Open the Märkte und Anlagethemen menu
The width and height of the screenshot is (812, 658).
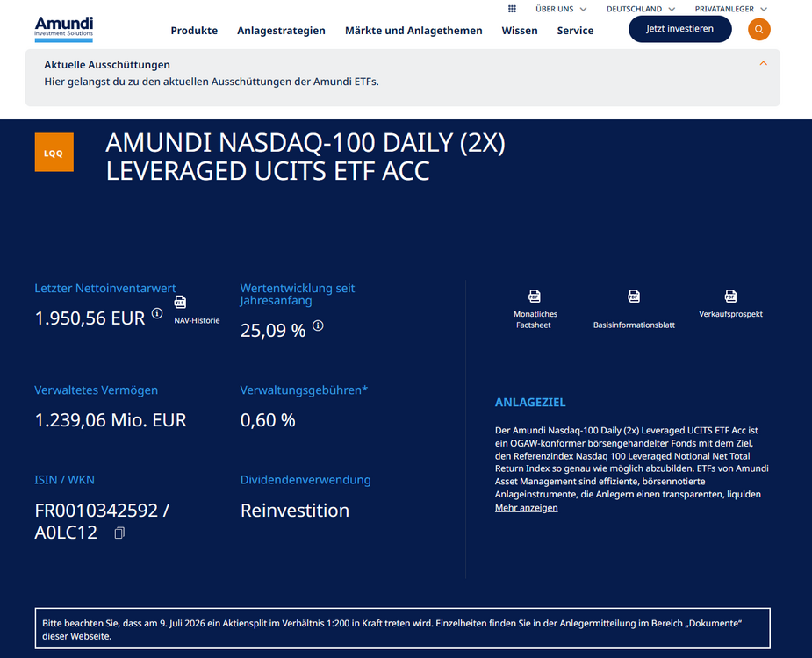pyautogui.click(x=413, y=31)
